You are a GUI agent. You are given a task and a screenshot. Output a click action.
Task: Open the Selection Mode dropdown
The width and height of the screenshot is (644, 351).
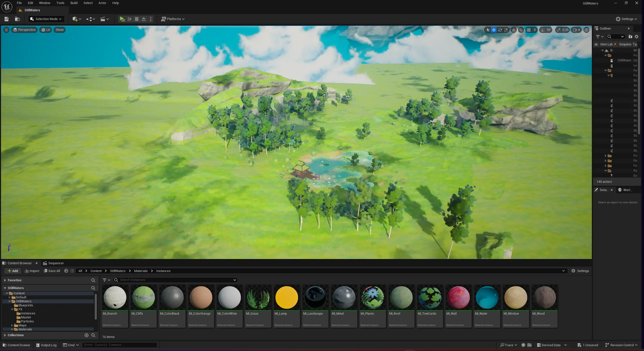coord(46,19)
